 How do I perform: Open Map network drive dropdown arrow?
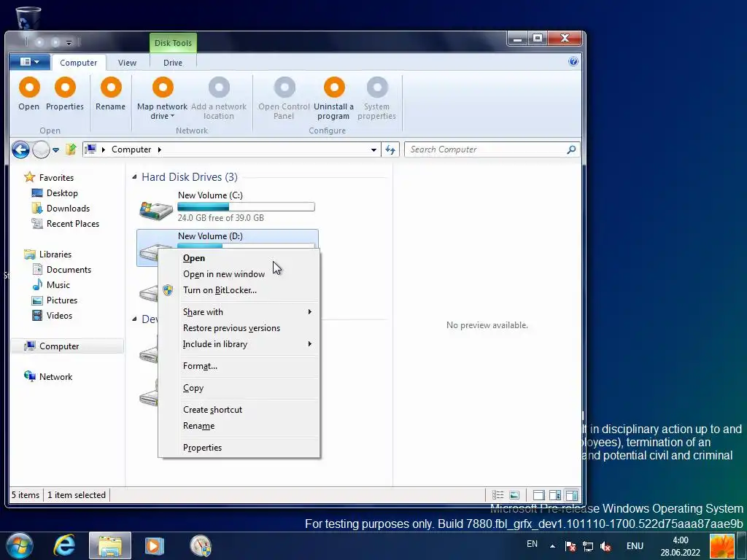172,116
